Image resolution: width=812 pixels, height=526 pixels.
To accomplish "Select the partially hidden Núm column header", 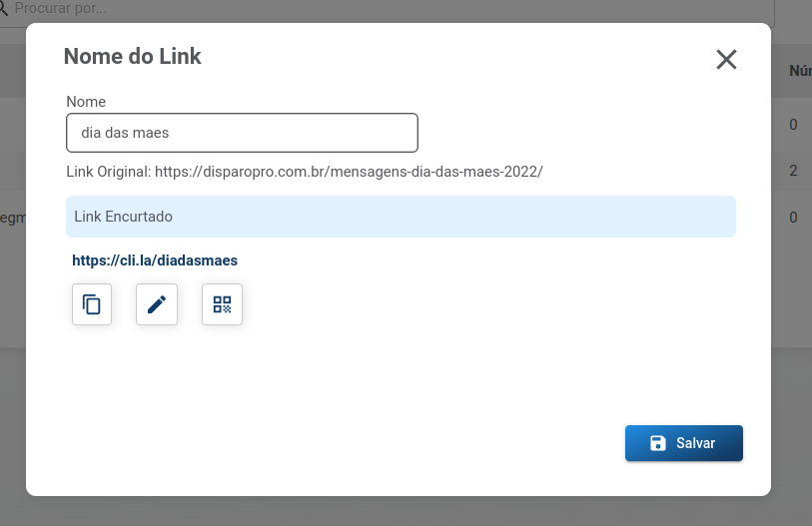I will [801, 71].
